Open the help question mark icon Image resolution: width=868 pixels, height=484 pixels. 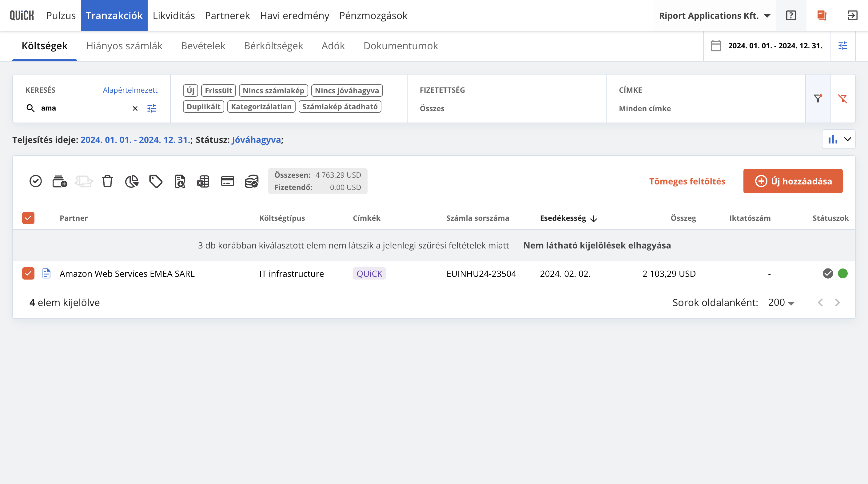(x=791, y=15)
